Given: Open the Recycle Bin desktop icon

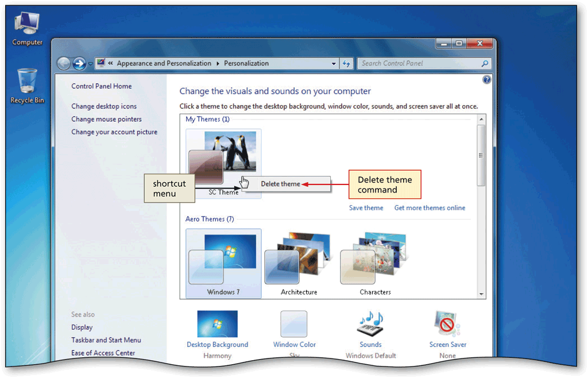Looking at the screenshot, I should tap(27, 86).
